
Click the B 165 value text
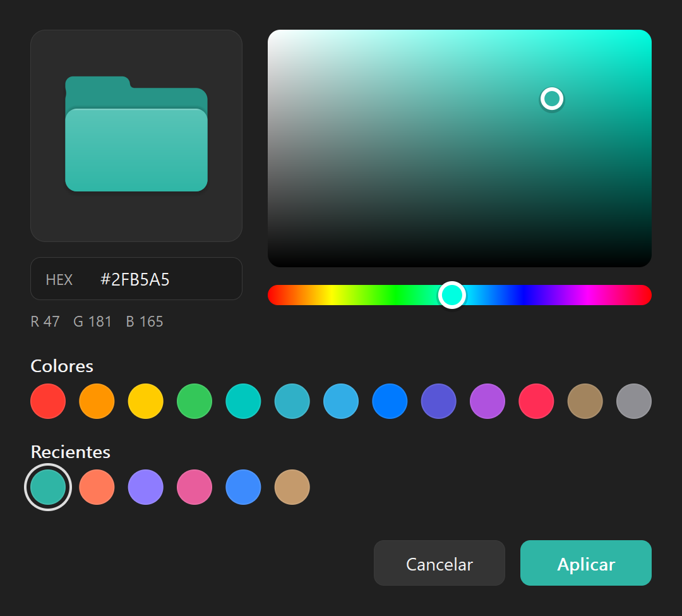point(145,322)
